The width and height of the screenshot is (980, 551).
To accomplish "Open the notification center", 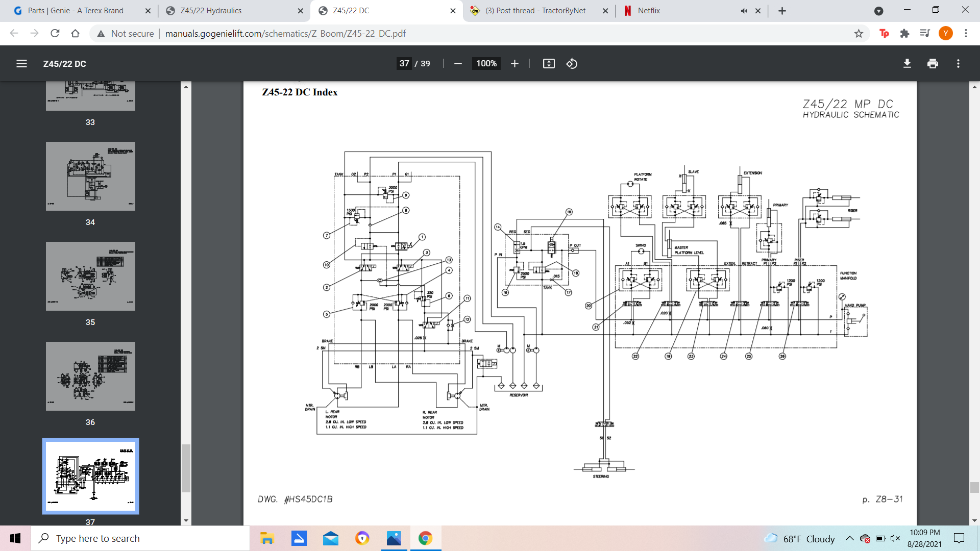I will pyautogui.click(x=959, y=538).
